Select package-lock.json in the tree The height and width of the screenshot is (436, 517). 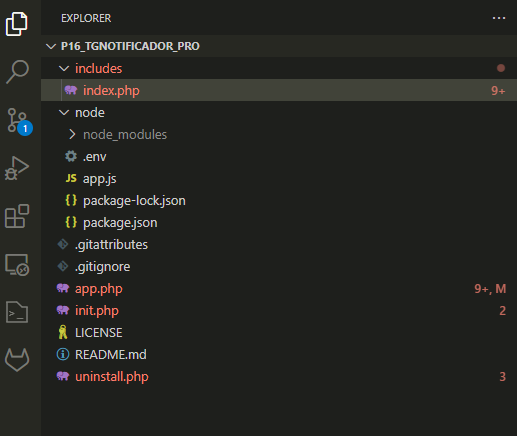pos(279,200)
